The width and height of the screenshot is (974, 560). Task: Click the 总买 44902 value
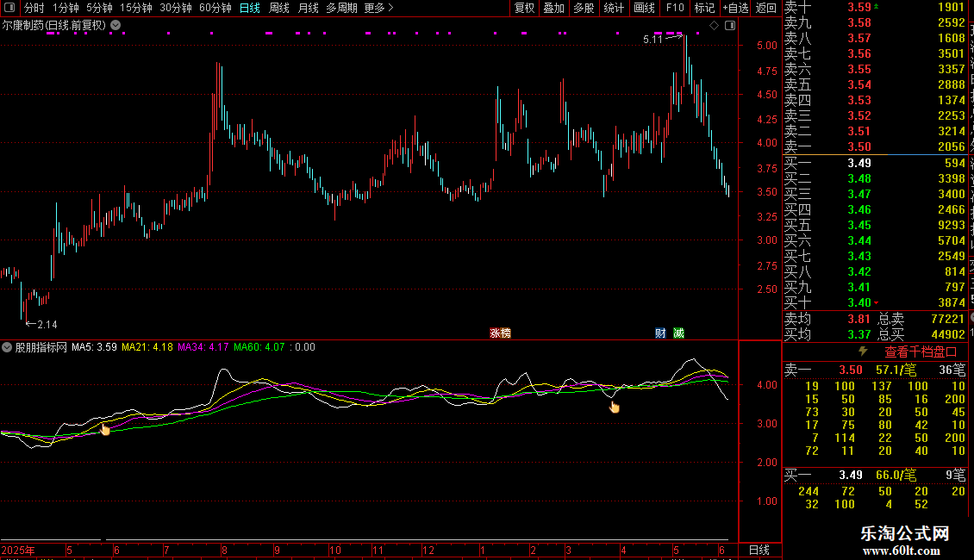[x=948, y=334]
